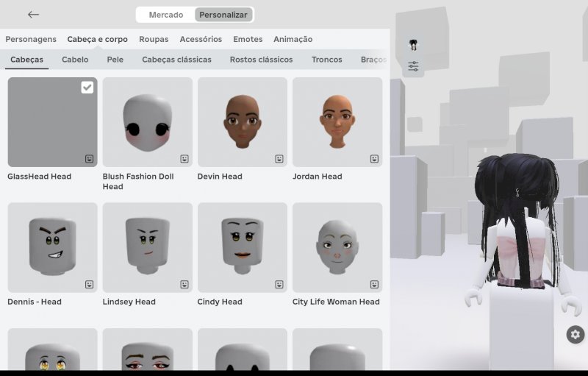Open the Roupas tab
Image resolution: width=588 pixels, height=376 pixels.
click(154, 39)
